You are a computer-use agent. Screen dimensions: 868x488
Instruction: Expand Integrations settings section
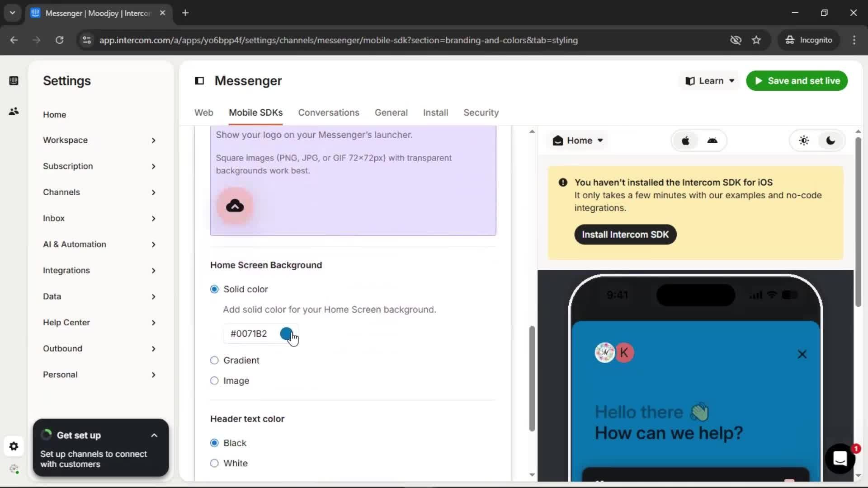tap(100, 271)
